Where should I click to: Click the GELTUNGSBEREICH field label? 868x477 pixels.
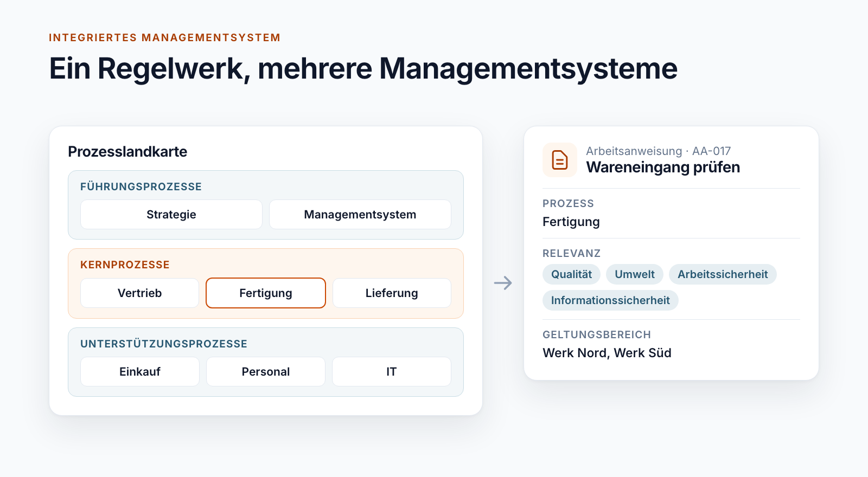[x=597, y=334]
